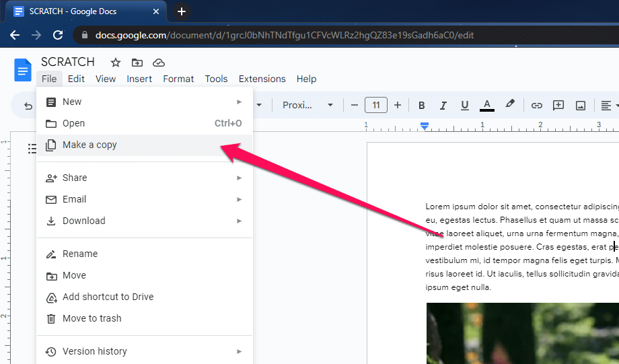Click the SCRATCH document title
The height and width of the screenshot is (364, 619).
[68, 62]
